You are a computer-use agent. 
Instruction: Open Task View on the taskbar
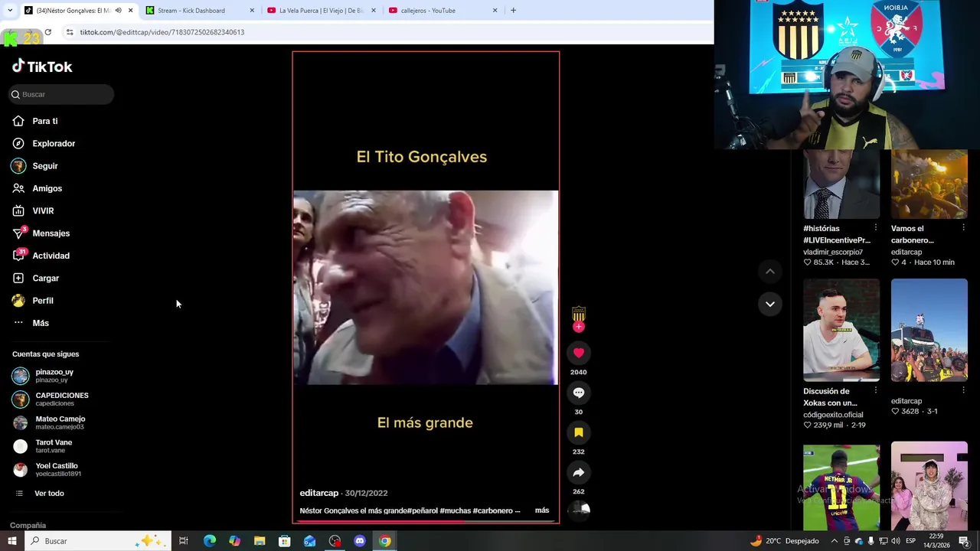[184, 541]
